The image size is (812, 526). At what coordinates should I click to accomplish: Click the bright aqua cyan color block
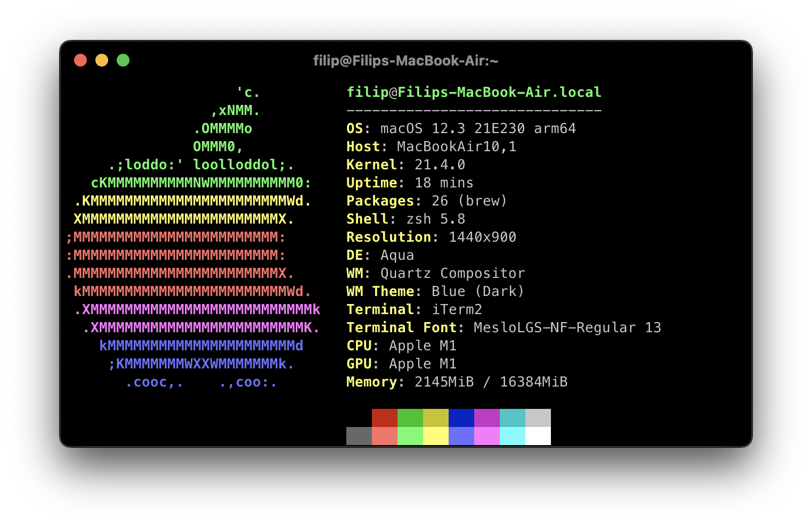point(513,436)
